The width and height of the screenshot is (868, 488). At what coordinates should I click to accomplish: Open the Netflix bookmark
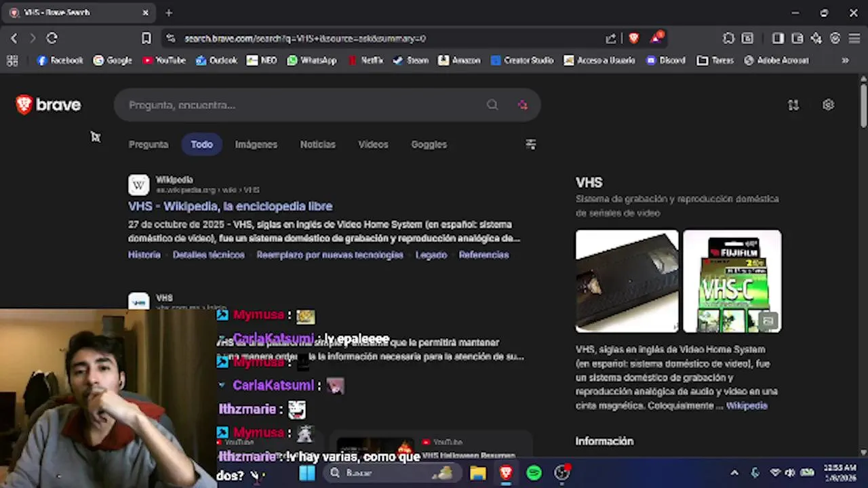click(x=366, y=60)
